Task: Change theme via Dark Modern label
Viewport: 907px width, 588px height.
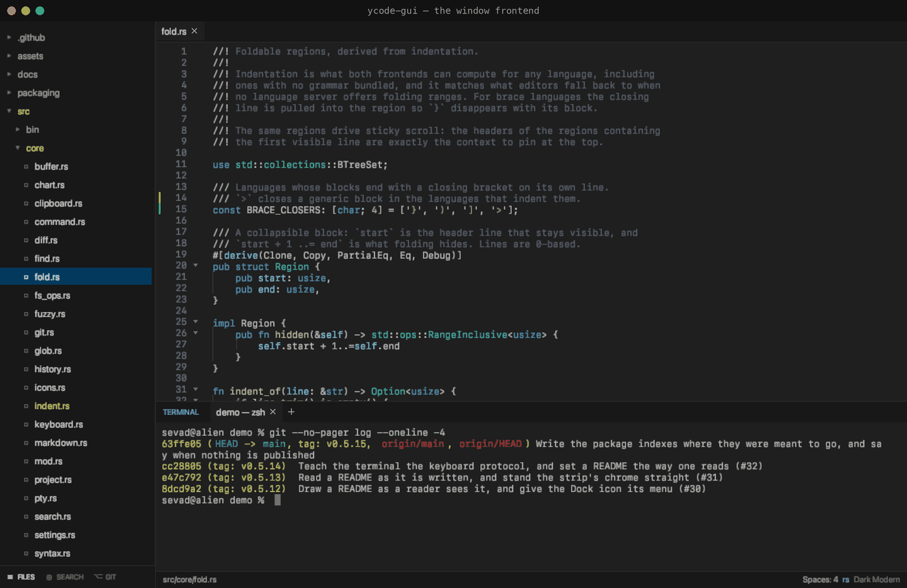Action: click(x=877, y=580)
